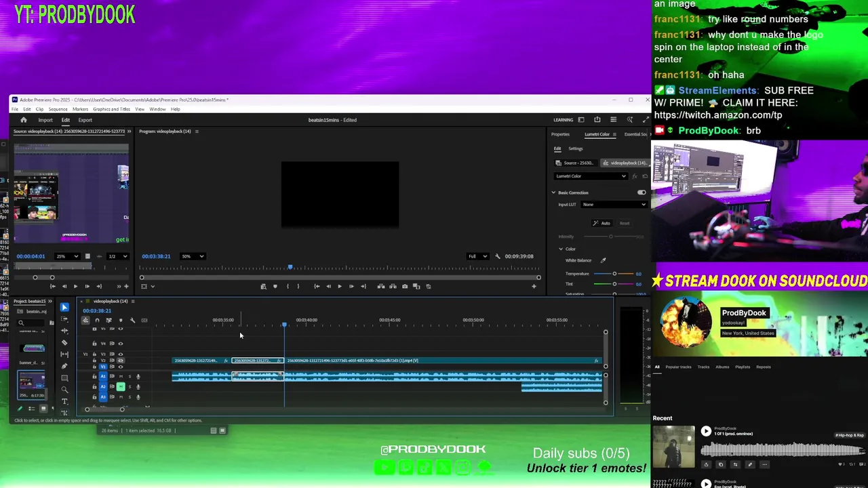The image size is (868, 488).
Task: Click LEARNING workspace label
Action: coord(563,120)
